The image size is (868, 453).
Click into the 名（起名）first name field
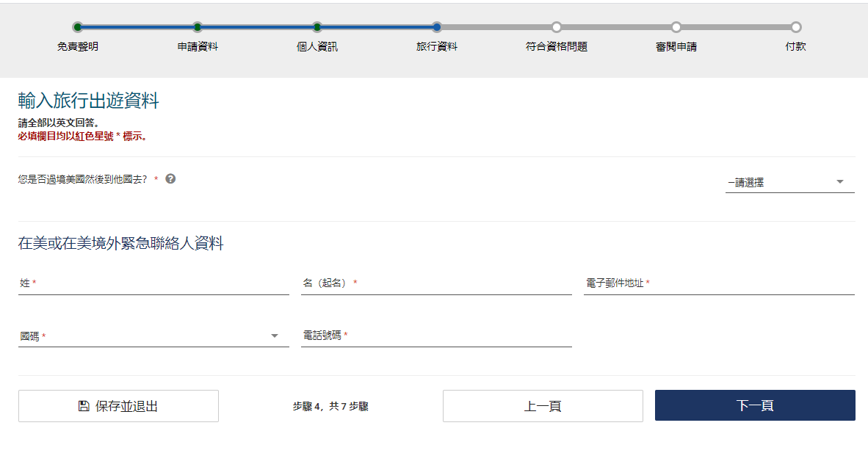click(x=436, y=283)
